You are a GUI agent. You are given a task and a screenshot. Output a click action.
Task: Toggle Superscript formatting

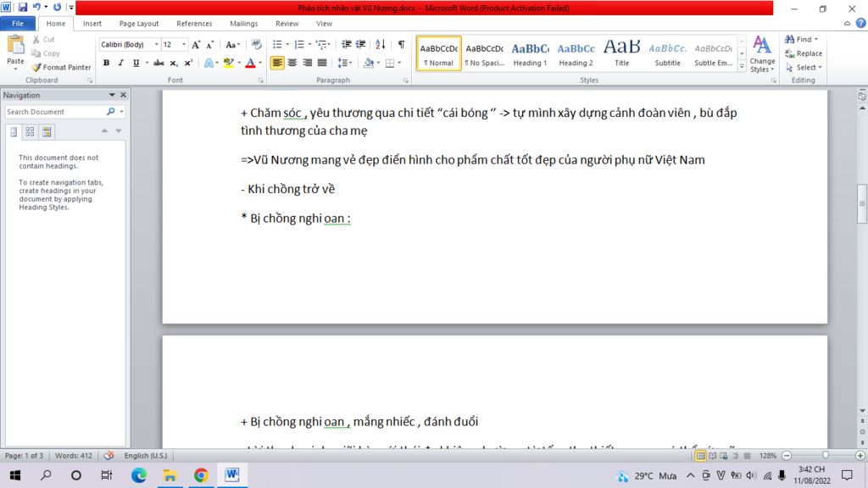[188, 63]
